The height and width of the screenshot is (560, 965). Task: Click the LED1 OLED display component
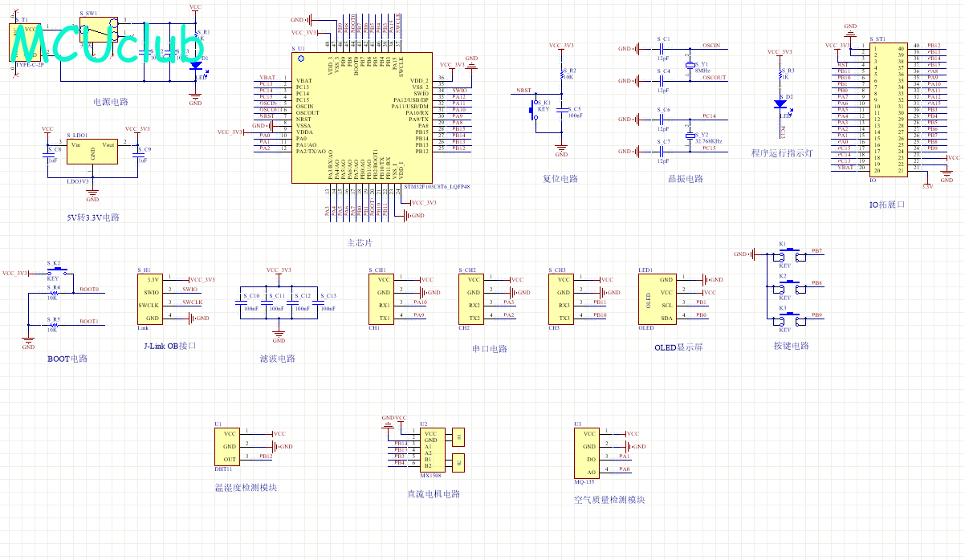(658, 299)
